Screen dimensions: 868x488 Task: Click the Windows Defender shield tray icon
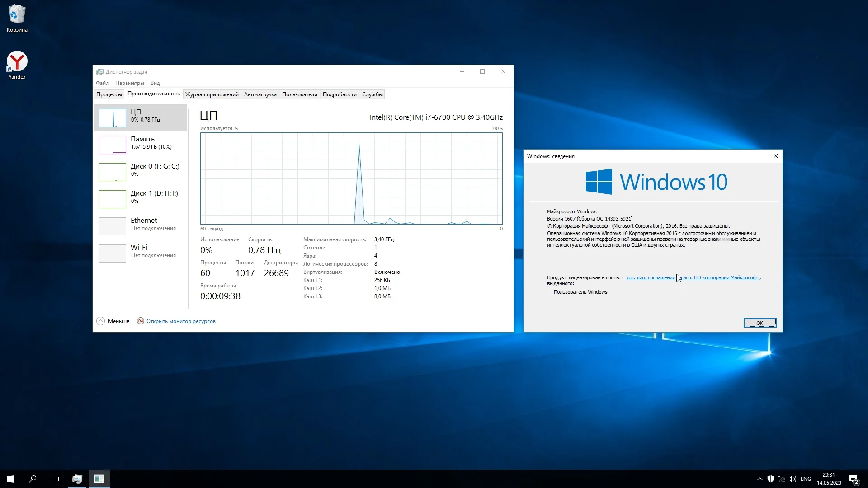(771, 479)
